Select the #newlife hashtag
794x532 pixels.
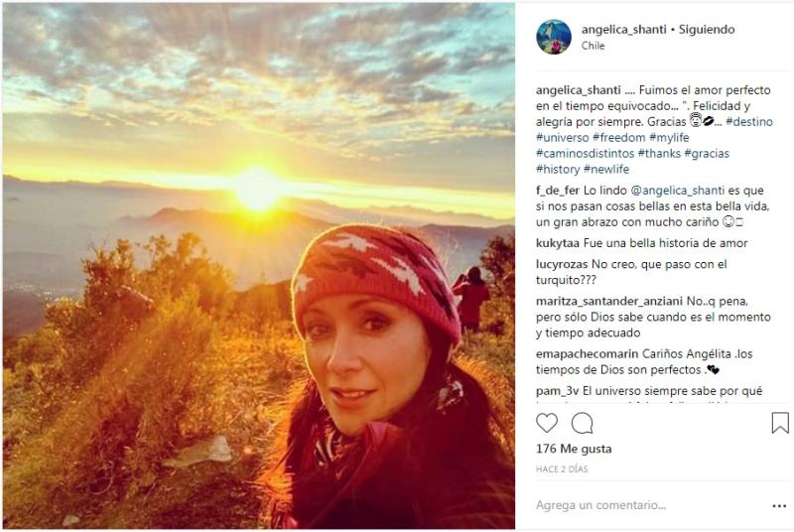pyautogui.click(x=606, y=169)
